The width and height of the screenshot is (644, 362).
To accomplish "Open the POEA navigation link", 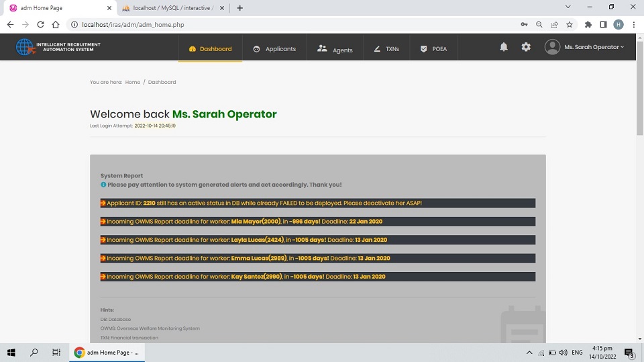I will click(x=433, y=48).
